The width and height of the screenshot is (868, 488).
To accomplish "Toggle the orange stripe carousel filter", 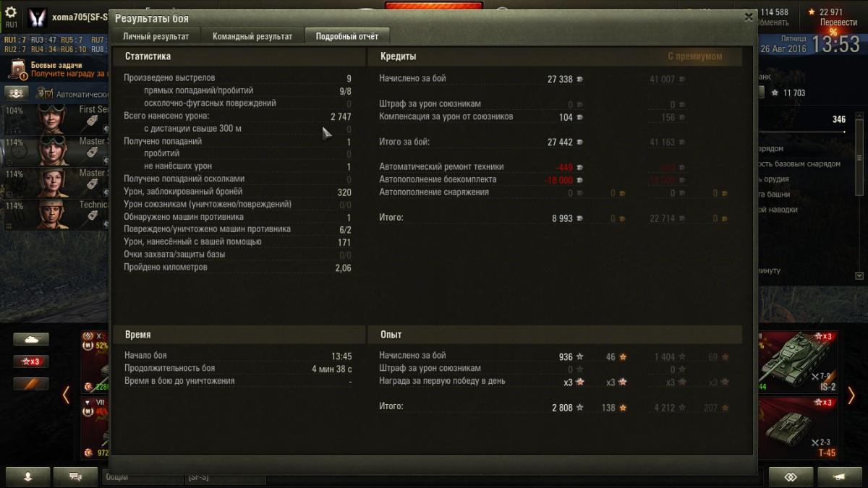I will tap(31, 384).
